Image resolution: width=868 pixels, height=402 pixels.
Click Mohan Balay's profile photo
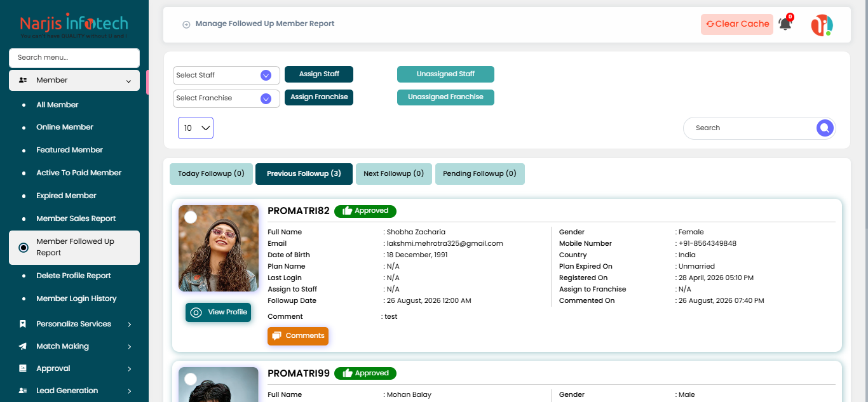(x=219, y=385)
